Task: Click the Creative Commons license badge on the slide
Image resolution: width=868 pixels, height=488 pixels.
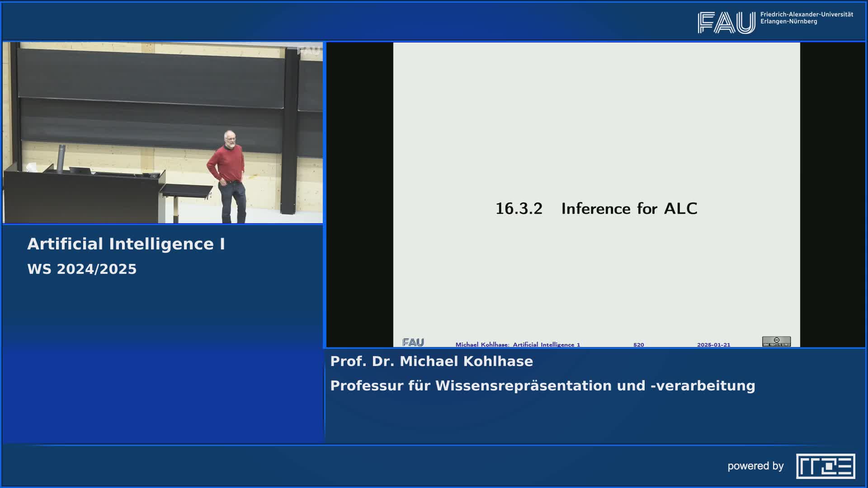Action: coord(776,343)
